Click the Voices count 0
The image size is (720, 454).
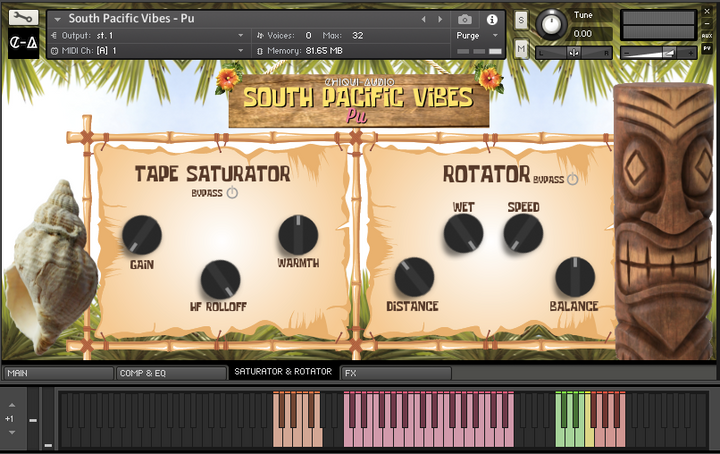(309, 35)
